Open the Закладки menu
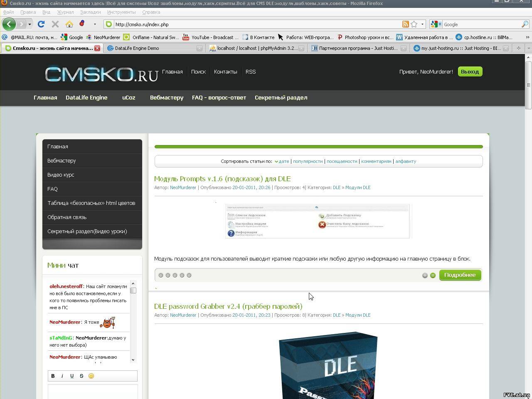This screenshot has height=399, width=532. (x=90, y=12)
